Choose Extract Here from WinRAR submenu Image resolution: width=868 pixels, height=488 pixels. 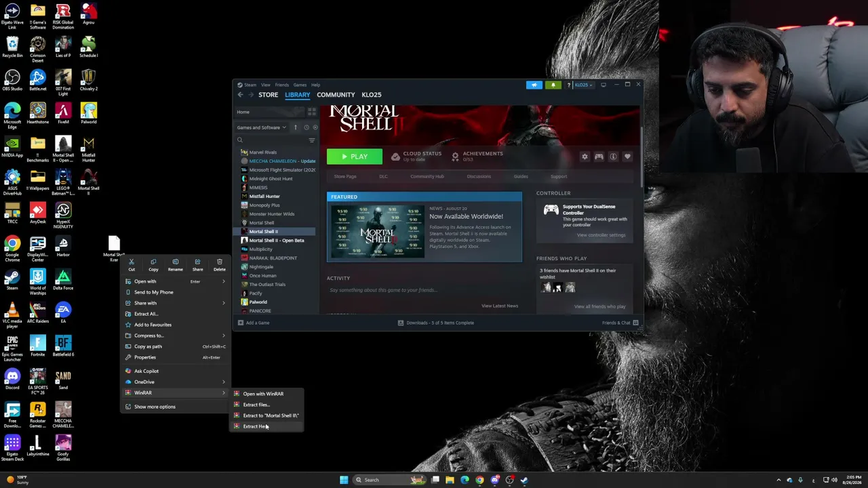[267, 426]
